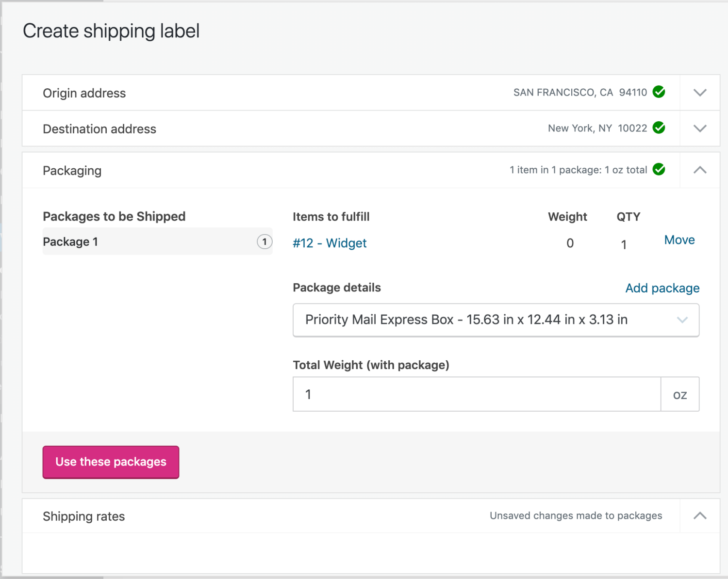Open the Priority Mail Express Box dropdown
The image size is (728, 579).
click(x=495, y=320)
